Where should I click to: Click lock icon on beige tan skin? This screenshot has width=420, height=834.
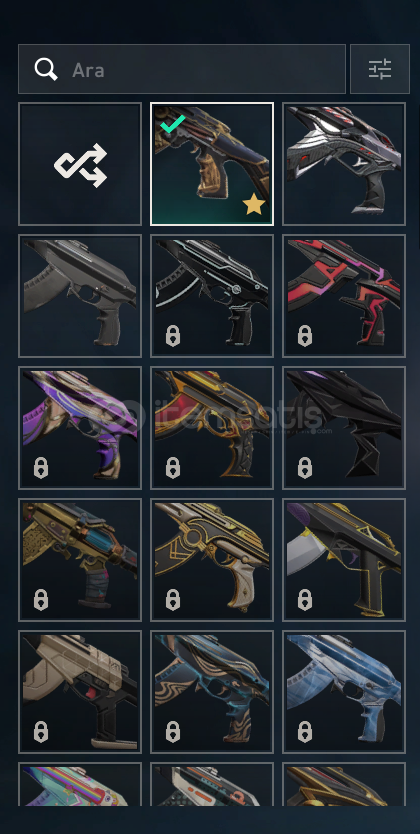(41, 732)
